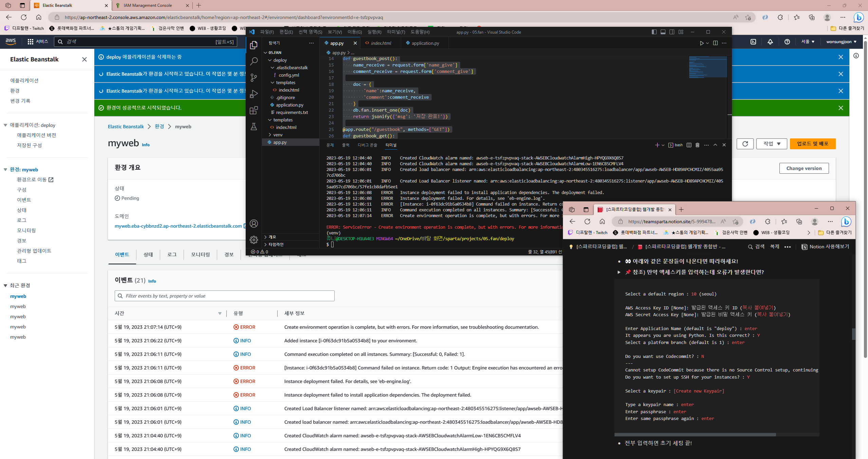Go to Elastic Beanstalk breadcrumb link
868x459 pixels.
pos(126,127)
